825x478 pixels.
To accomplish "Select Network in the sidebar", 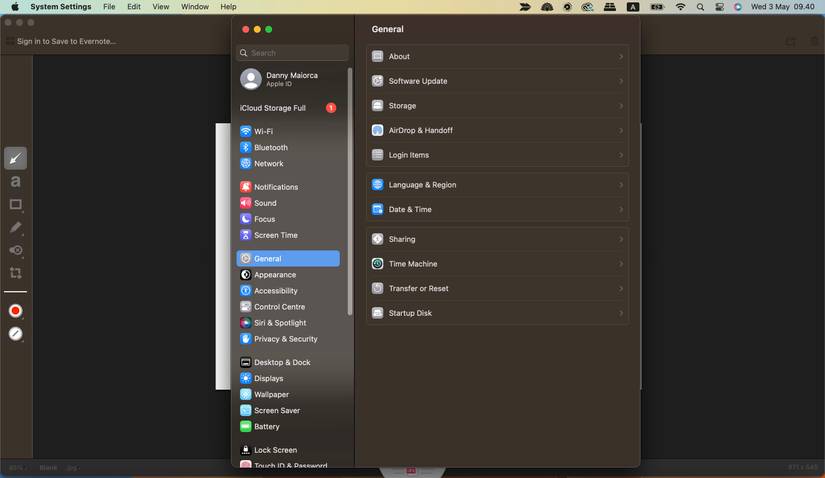I will pos(288,164).
